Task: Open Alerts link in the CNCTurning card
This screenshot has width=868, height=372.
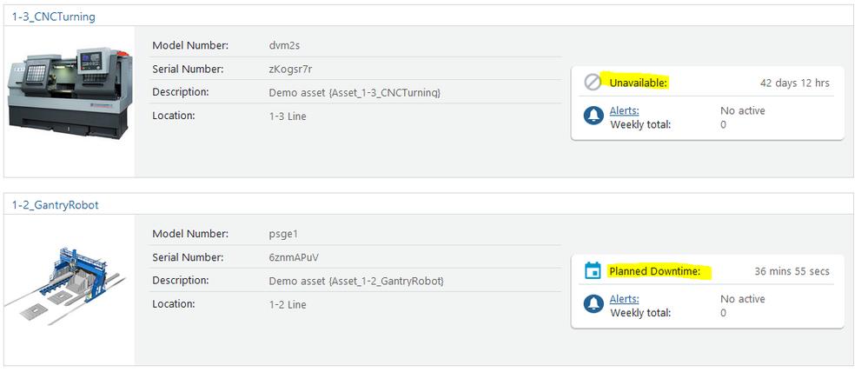Action: (x=624, y=110)
